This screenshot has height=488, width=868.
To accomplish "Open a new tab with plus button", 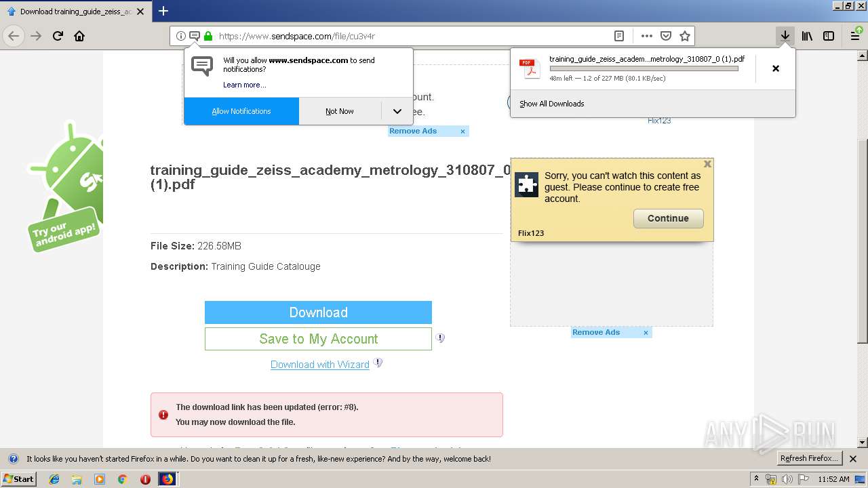I will [163, 11].
